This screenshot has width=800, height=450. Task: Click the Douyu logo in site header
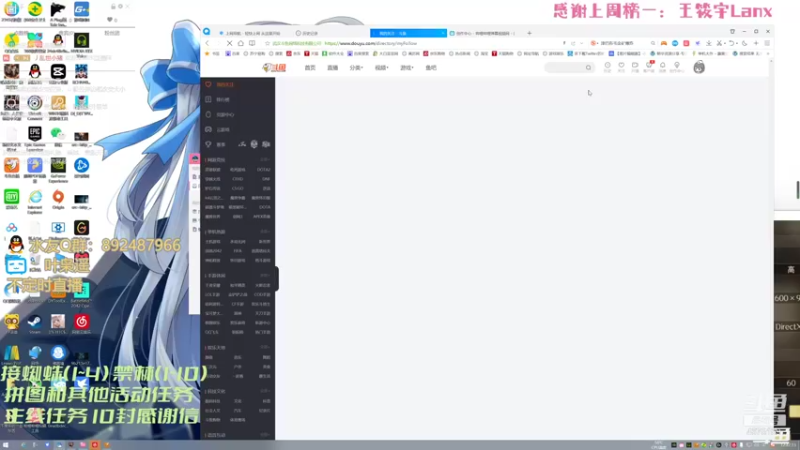pos(274,67)
